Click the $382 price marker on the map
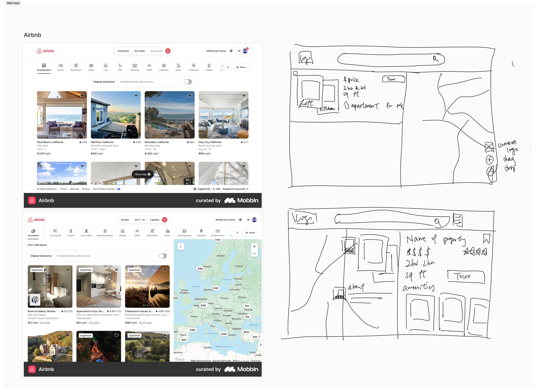The image size is (537, 392). click(x=200, y=269)
